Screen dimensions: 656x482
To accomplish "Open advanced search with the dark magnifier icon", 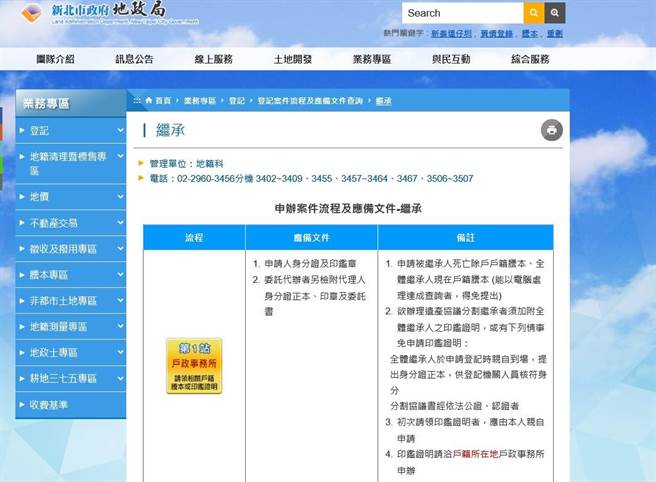I will click(x=555, y=13).
